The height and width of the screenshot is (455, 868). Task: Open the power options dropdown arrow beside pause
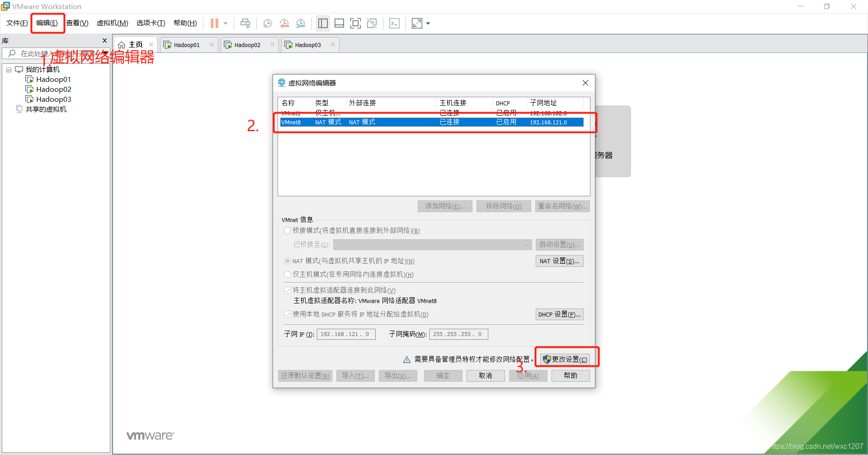(225, 24)
